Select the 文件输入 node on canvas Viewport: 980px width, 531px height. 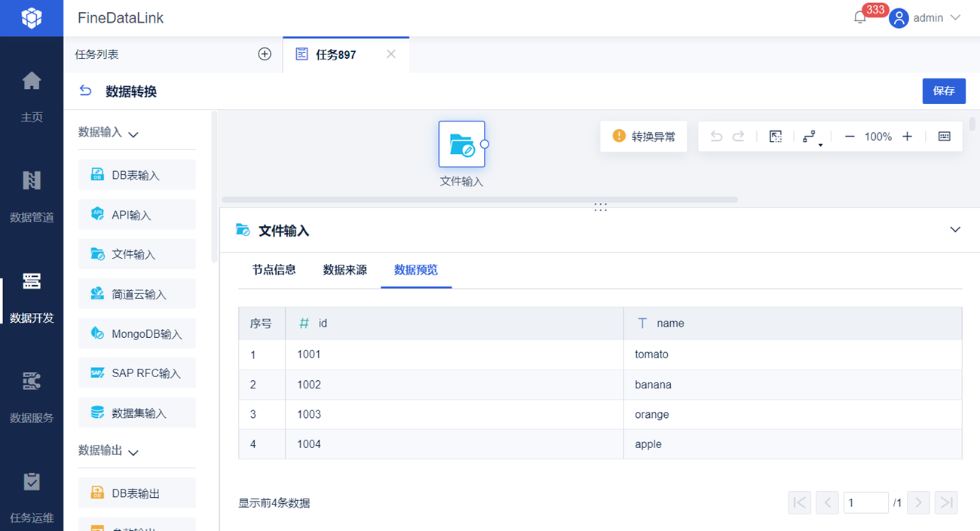click(x=461, y=144)
